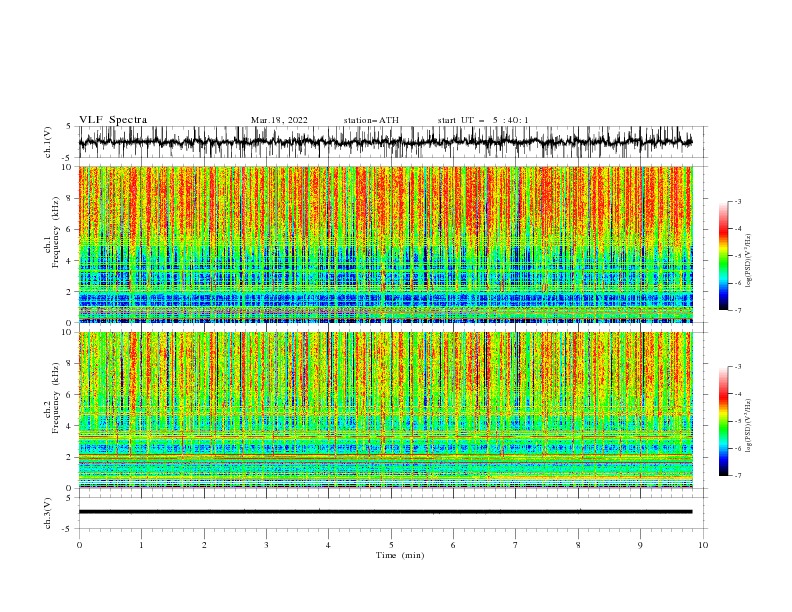
Task: Click the "ch.3(V)" axis label
Action: [48, 514]
